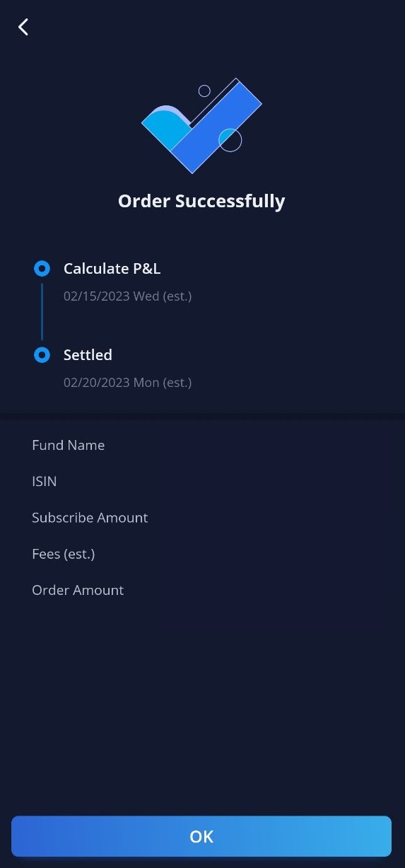Select the Settled step marker
405x868 pixels.
(x=42, y=355)
